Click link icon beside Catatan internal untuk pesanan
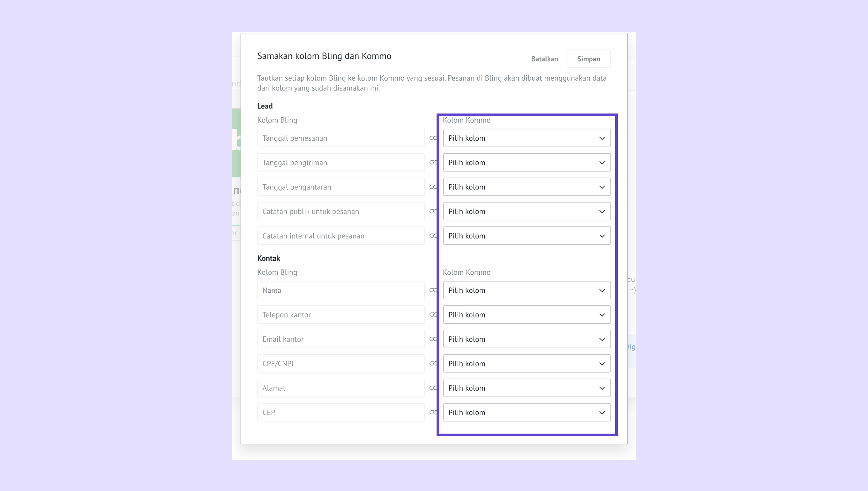Viewport: 868px width, 491px height. (x=433, y=236)
